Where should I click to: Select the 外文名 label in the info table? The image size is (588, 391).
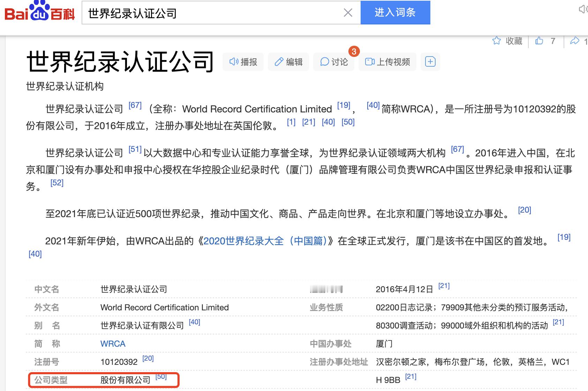[x=47, y=307]
